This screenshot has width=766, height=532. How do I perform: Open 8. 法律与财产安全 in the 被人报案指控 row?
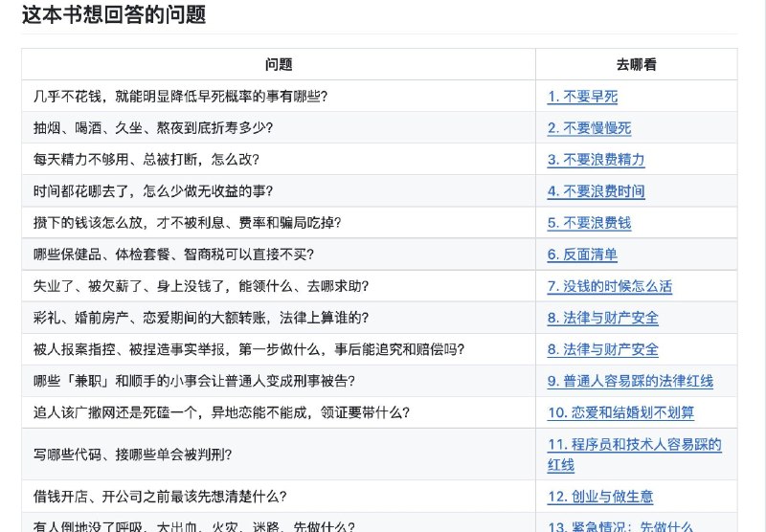point(603,349)
